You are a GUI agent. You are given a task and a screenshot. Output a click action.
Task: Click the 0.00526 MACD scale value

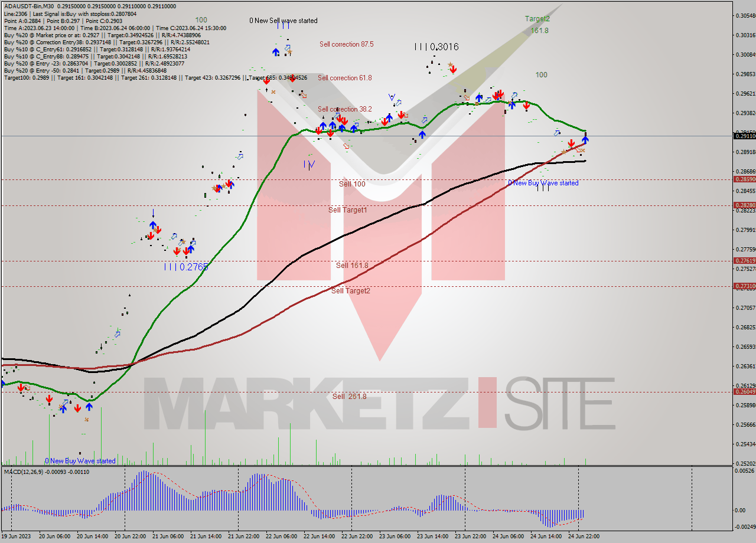[745, 471]
